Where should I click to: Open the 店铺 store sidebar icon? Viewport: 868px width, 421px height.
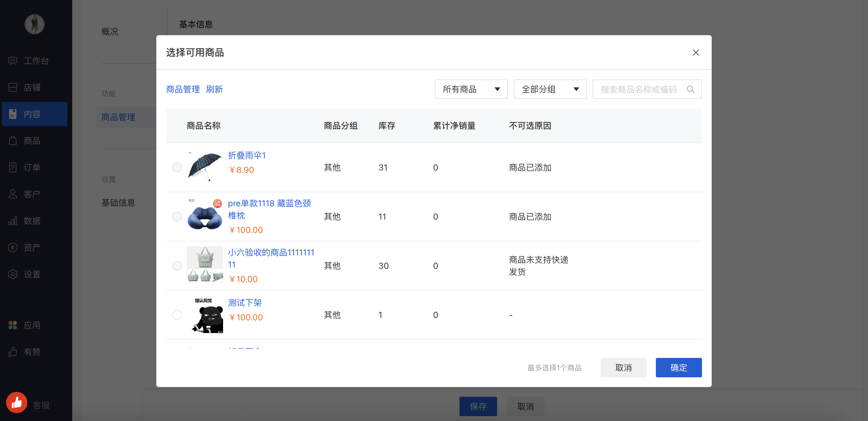(x=13, y=88)
